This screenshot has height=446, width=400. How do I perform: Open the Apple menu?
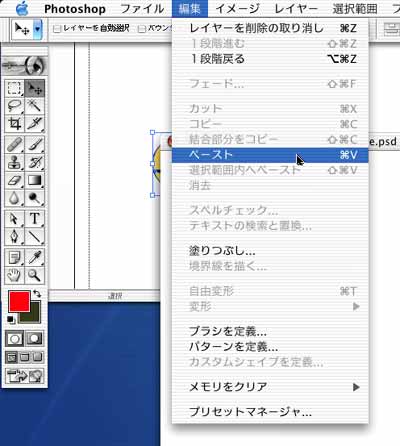coord(22,9)
